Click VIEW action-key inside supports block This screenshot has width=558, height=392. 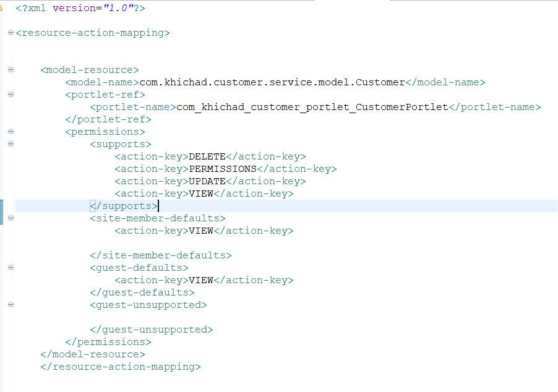point(201,194)
